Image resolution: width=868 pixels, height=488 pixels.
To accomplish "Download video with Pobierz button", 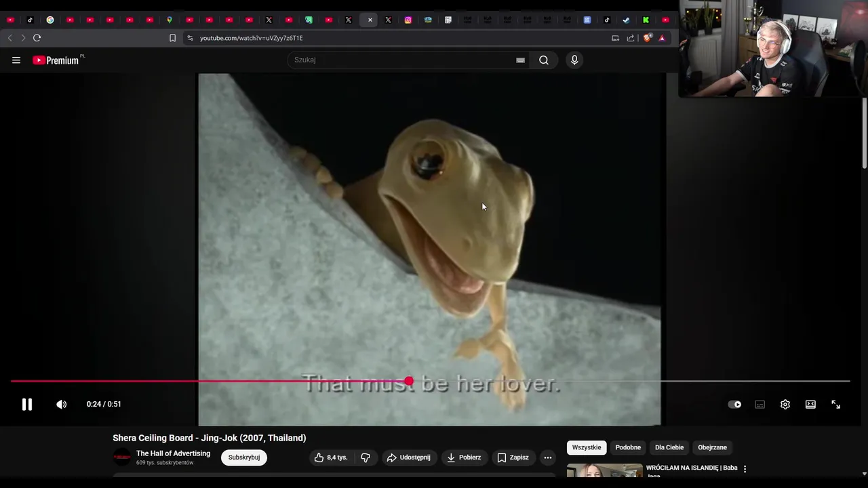I will click(x=464, y=457).
